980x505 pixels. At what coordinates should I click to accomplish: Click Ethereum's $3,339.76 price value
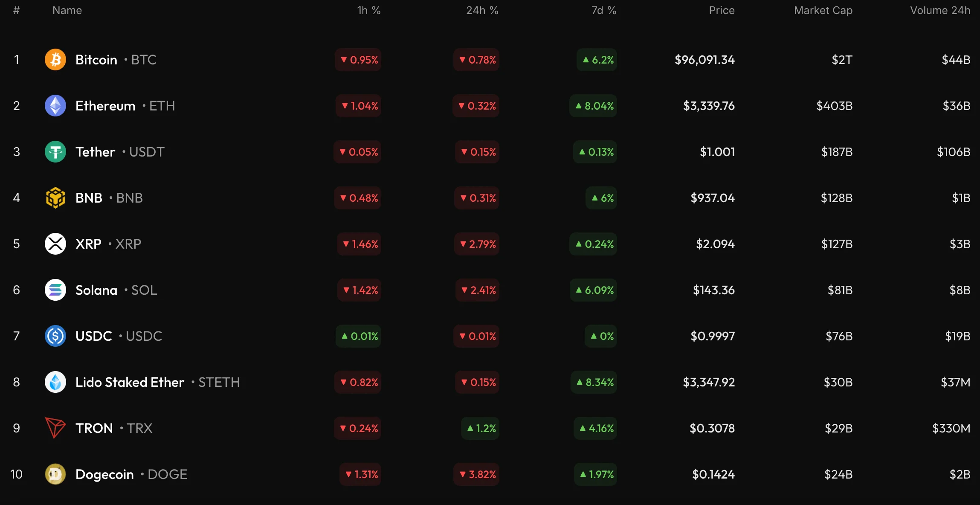click(x=709, y=106)
